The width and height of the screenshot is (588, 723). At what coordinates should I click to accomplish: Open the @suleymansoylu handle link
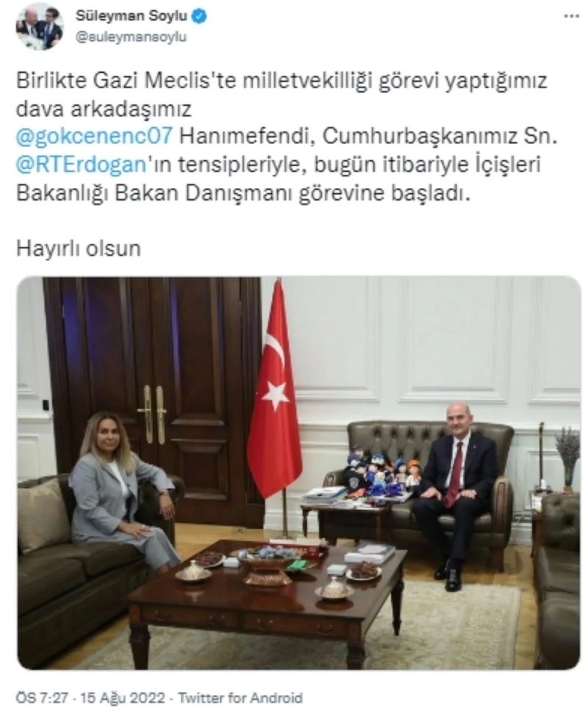coord(131,37)
